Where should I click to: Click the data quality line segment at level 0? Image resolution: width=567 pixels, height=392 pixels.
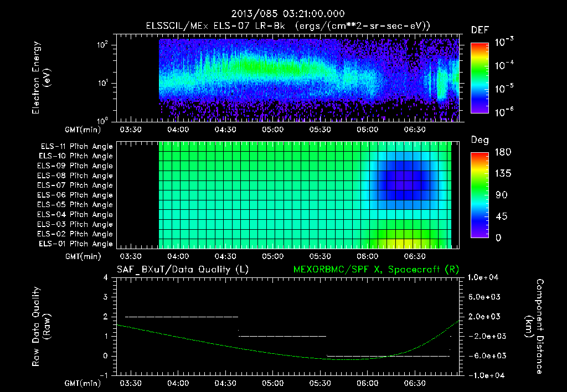pyautogui.click(x=388, y=356)
